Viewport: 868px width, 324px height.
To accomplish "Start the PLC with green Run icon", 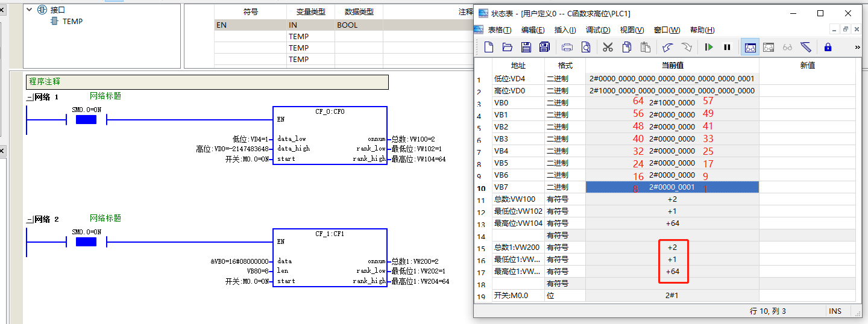I will (x=709, y=47).
